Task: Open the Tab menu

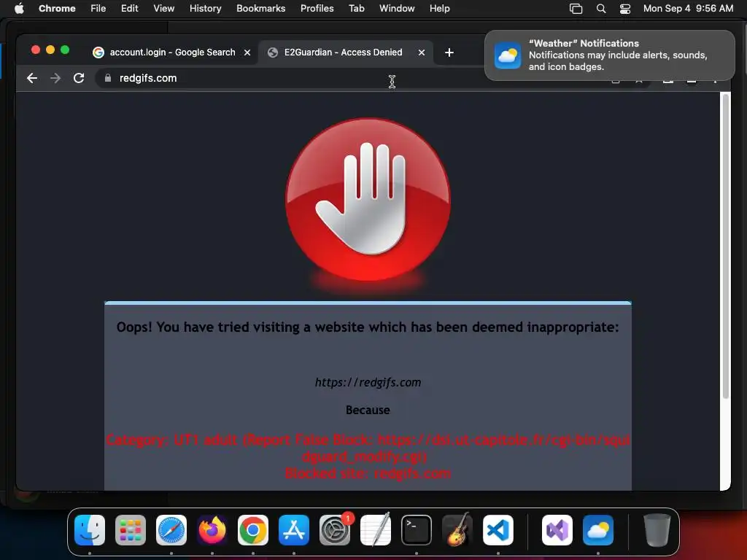Action: [x=356, y=9]
